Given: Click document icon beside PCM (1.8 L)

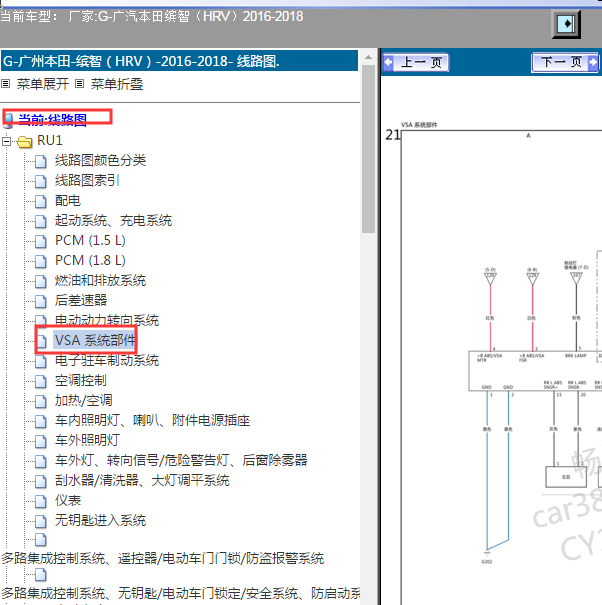Looking at the screenshot, I should pyautogui.click(x=41, y=262).
